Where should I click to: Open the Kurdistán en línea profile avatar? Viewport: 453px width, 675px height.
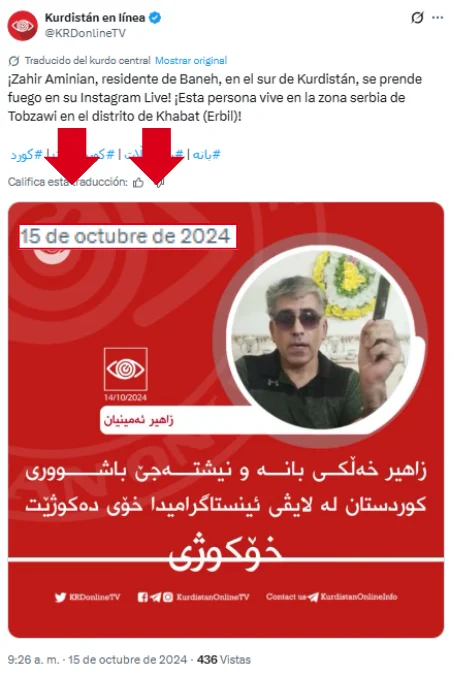(x=22, y=26)
